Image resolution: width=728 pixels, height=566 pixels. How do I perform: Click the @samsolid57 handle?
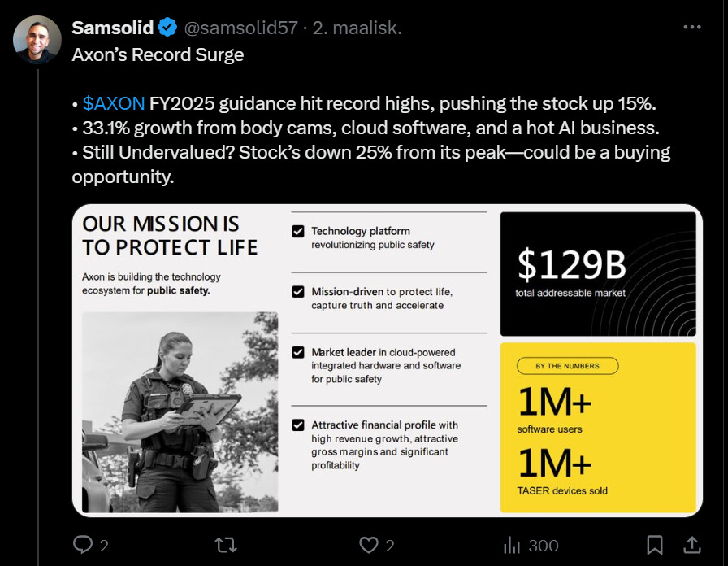240,28
